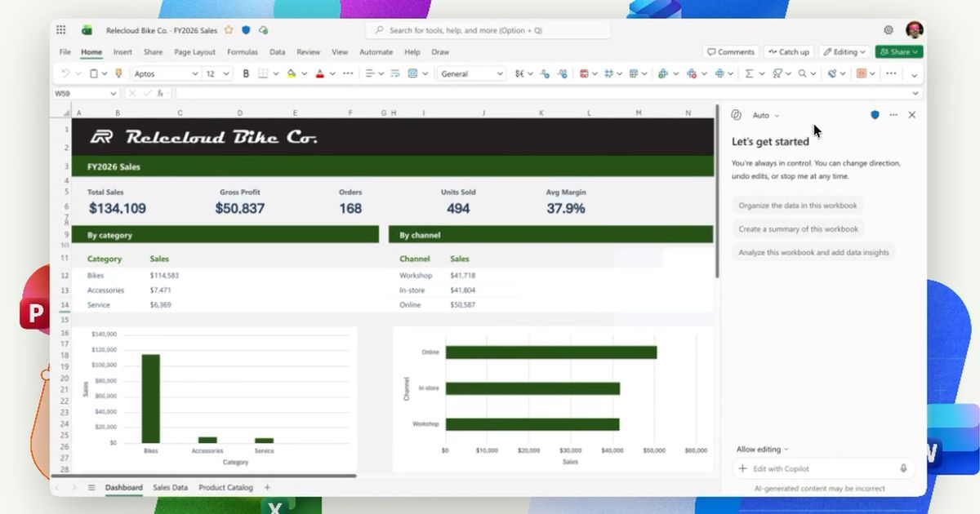Click the AutoSum sigma icon
The width and height of the screenshot is (980, 514).
(749, 73)
